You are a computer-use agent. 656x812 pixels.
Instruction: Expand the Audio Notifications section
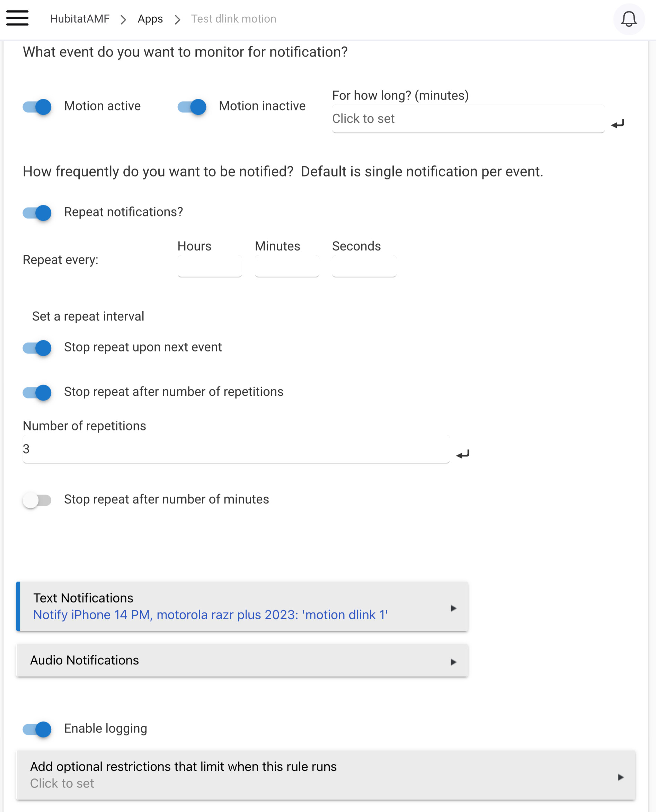point(242,661)
